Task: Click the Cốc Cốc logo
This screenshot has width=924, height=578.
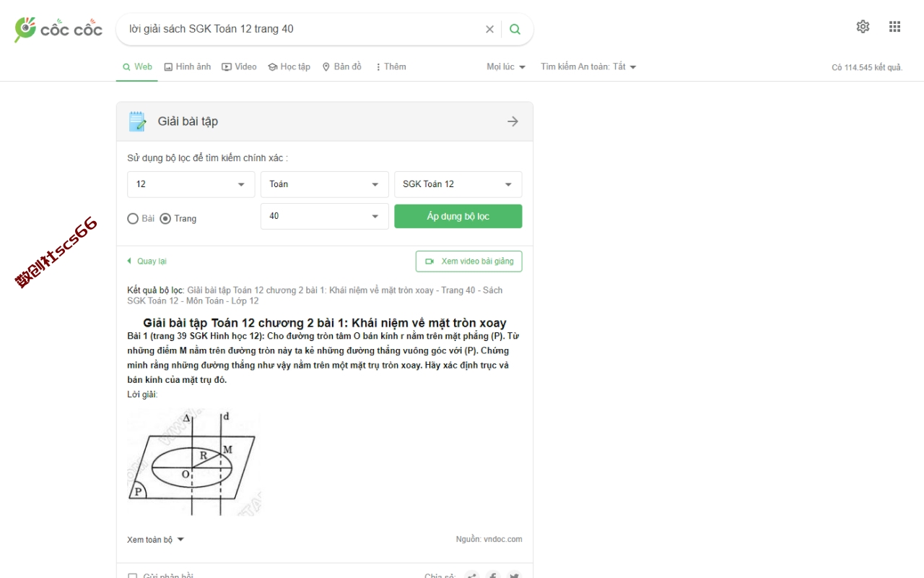Action: [x=58, y=30]
